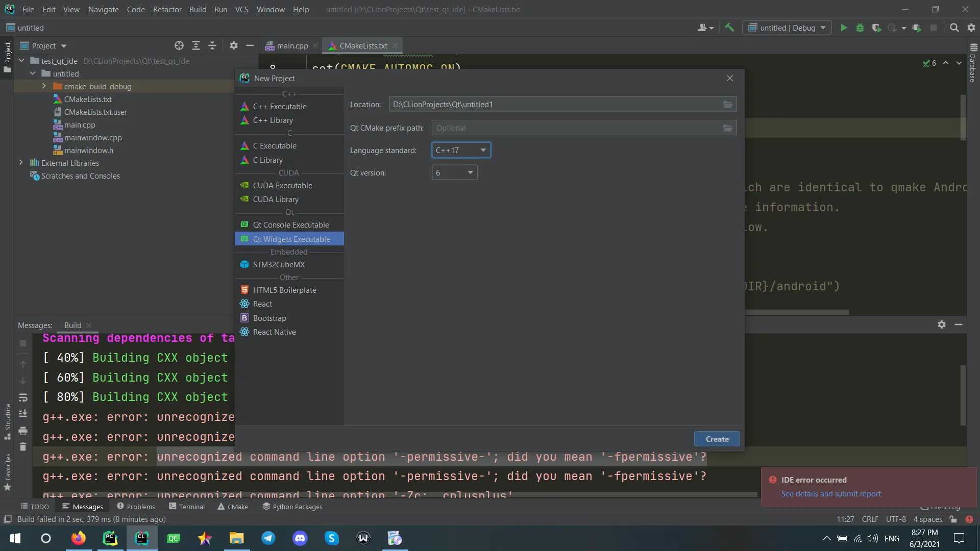Expand the cmake-build-debug folder
This screenshot has height=551, width=980.
click(x=44, y=86)
